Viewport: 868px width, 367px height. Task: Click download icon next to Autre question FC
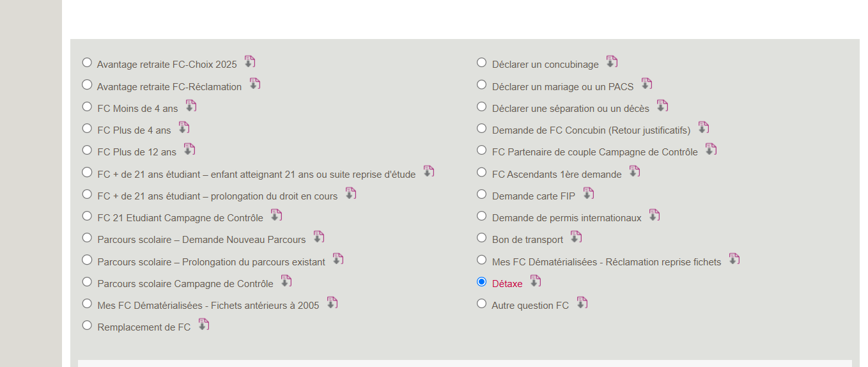(582, 303)
